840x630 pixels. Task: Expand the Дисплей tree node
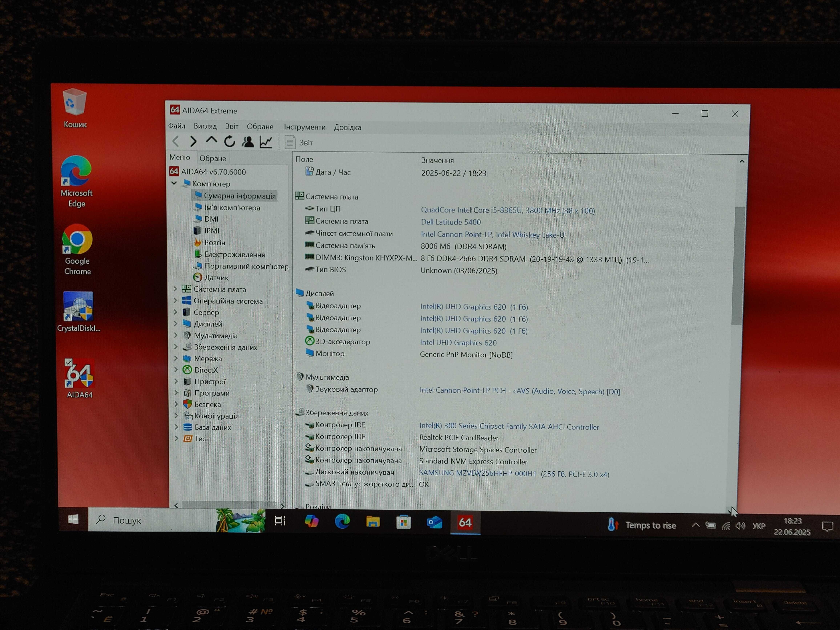point(175,324)
